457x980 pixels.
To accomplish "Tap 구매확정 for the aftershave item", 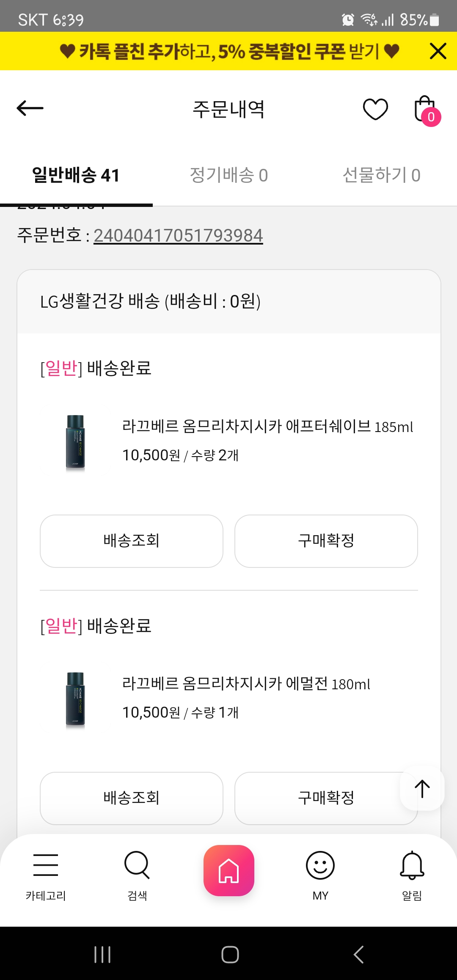I will pyautogui.click(x=326, y=541).
